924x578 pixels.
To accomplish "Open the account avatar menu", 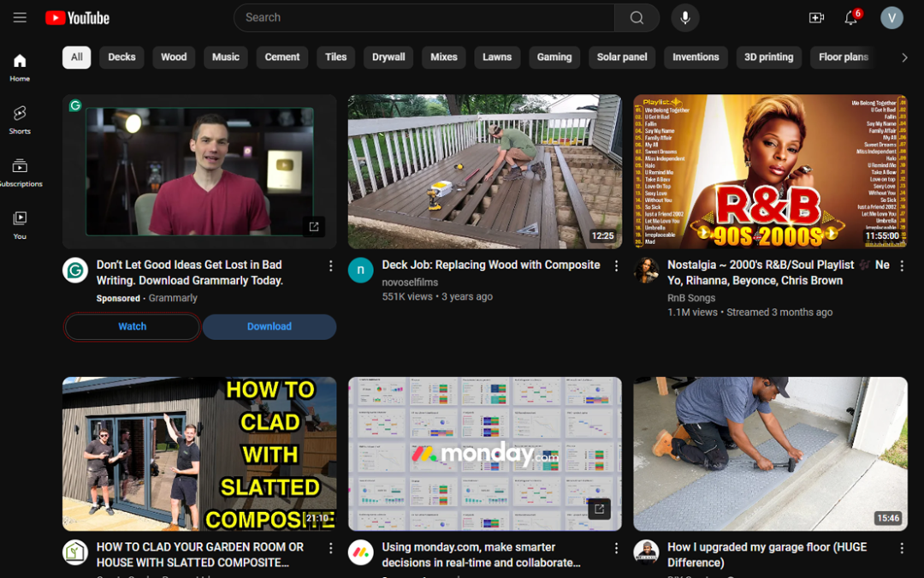I will [891, 18].
